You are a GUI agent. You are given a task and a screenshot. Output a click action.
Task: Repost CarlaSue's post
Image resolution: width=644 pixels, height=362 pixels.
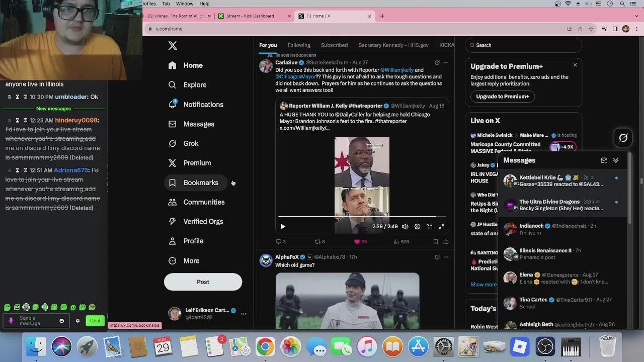coord(319,242)
